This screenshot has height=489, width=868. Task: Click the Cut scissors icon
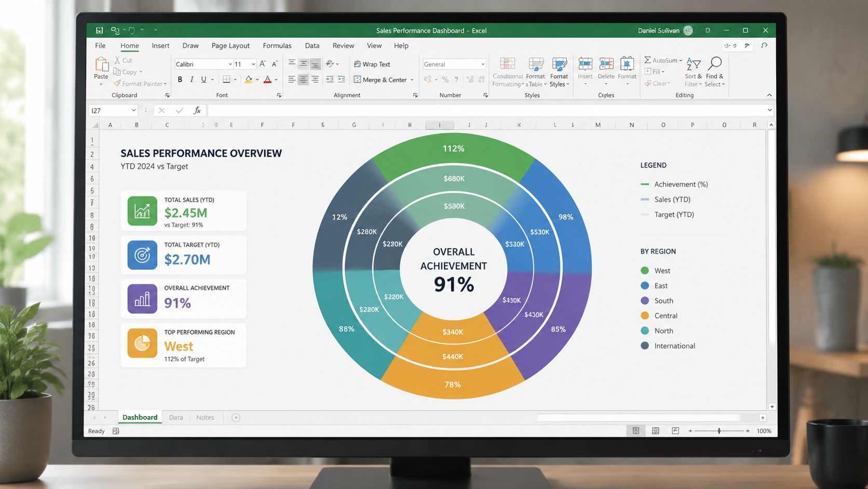tap(117, 60)
